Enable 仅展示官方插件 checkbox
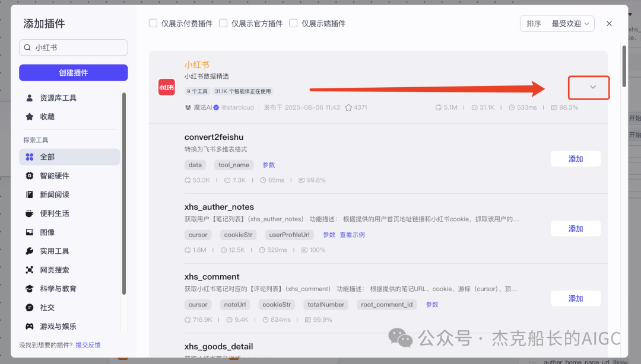The height and width of the screenshot is (364, 641). [223, 23]
